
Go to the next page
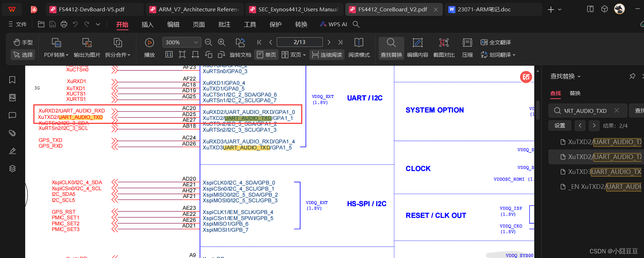[329, 42]
